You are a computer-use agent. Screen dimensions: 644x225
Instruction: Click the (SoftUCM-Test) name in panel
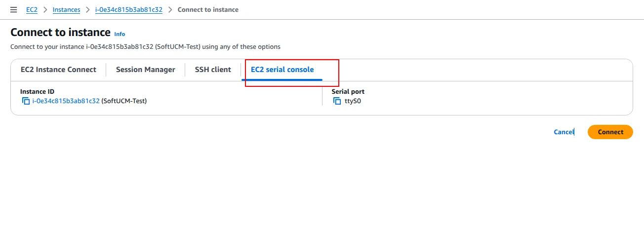pyautogui.click(x=124, y=101)
